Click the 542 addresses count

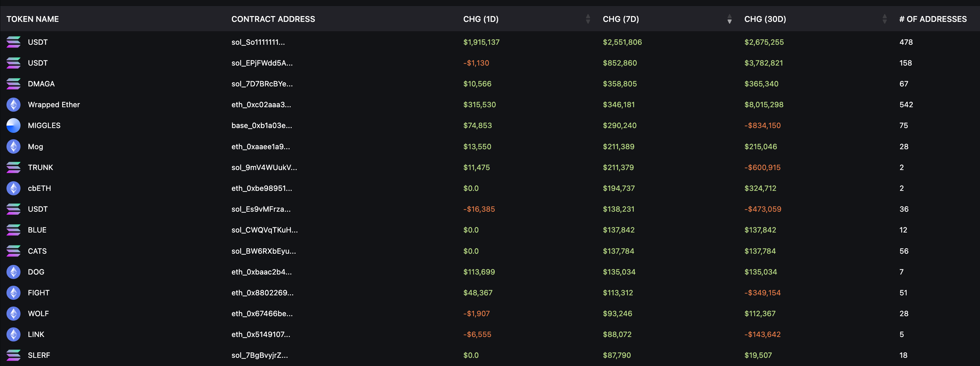point(906,104)
